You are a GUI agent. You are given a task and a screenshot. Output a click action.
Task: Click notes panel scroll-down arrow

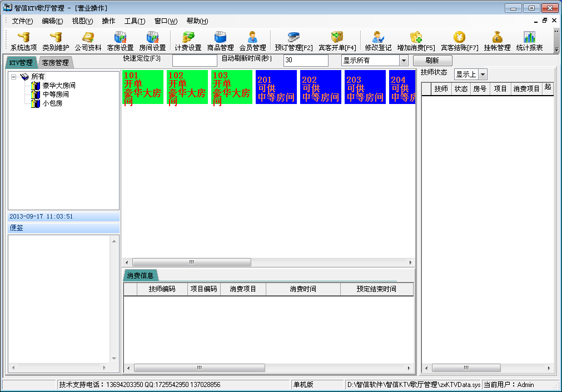click(114, 358)
